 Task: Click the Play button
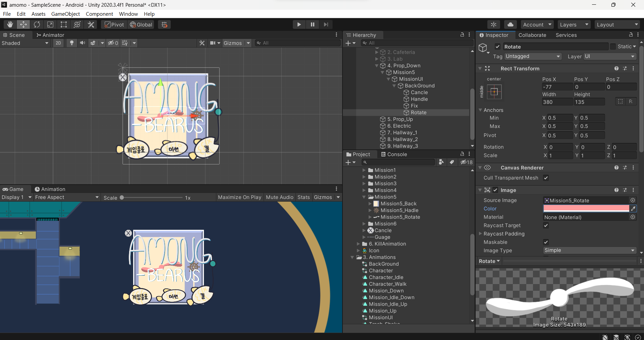299,24
